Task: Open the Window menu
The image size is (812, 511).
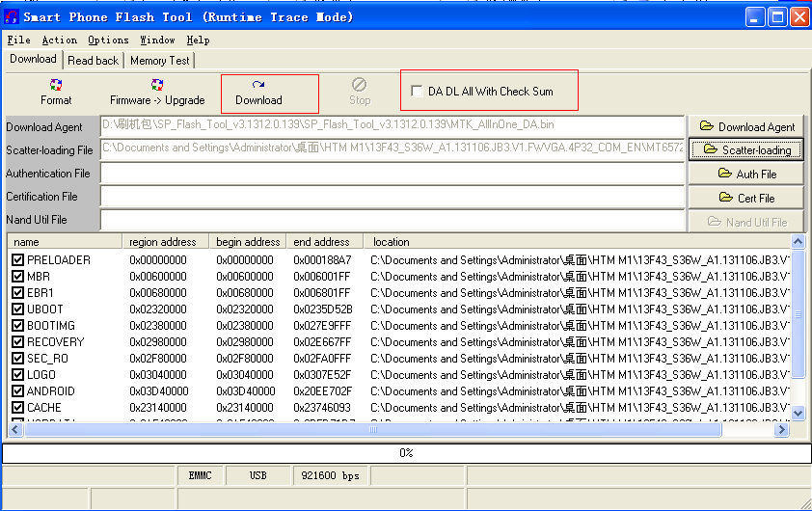Action: click(157, 40)
